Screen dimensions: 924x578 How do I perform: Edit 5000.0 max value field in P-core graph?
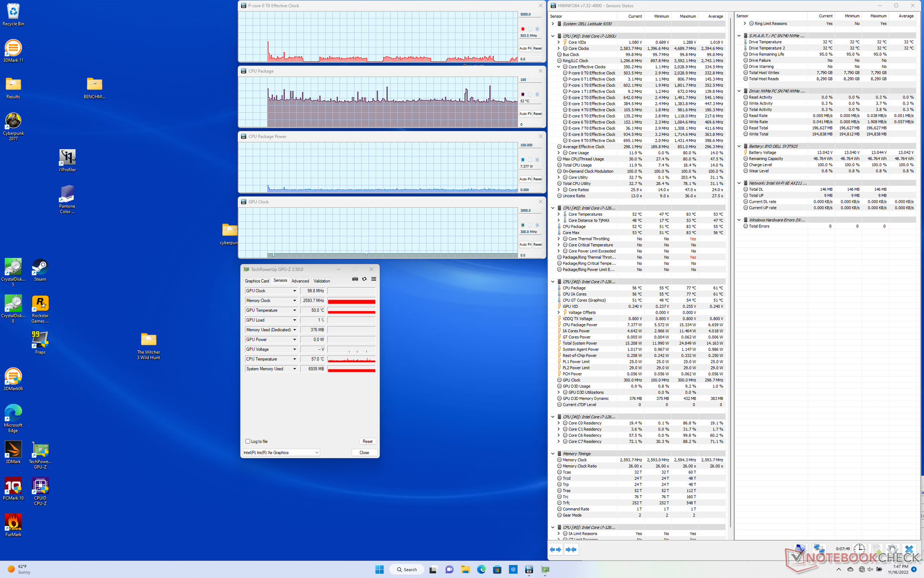click(x=531, y=14)
